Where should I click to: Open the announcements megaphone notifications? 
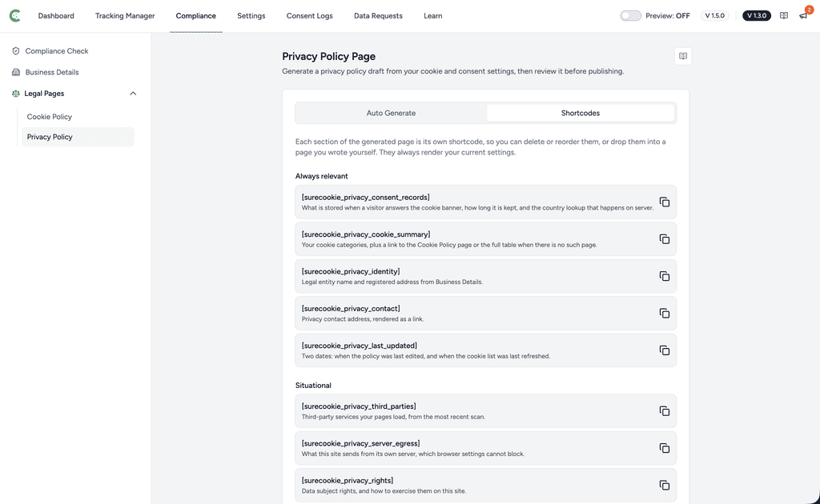coord(803,16)
